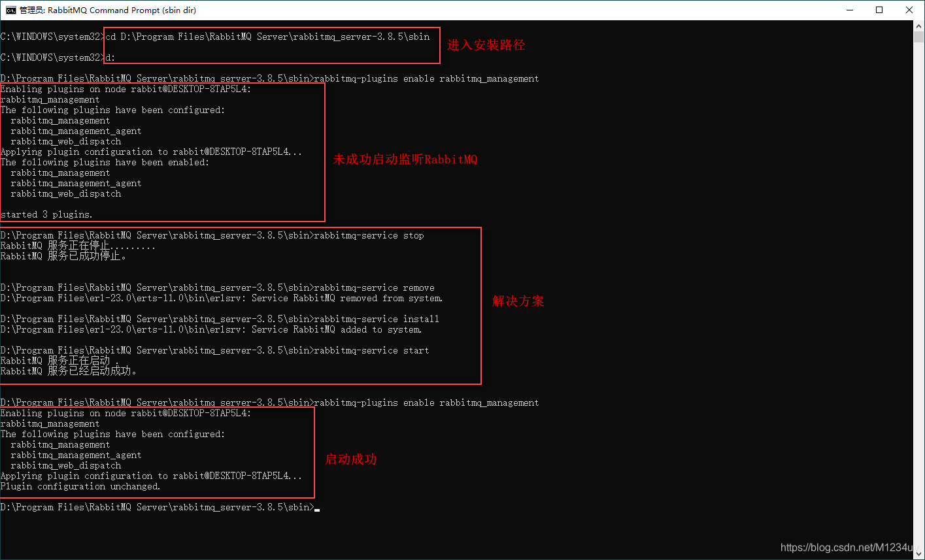This screenshot has width=925, height=560.
Task: Click the 'cd D:\Program Files\RabbitMQ Server' command line
Action: click(215, 37)
